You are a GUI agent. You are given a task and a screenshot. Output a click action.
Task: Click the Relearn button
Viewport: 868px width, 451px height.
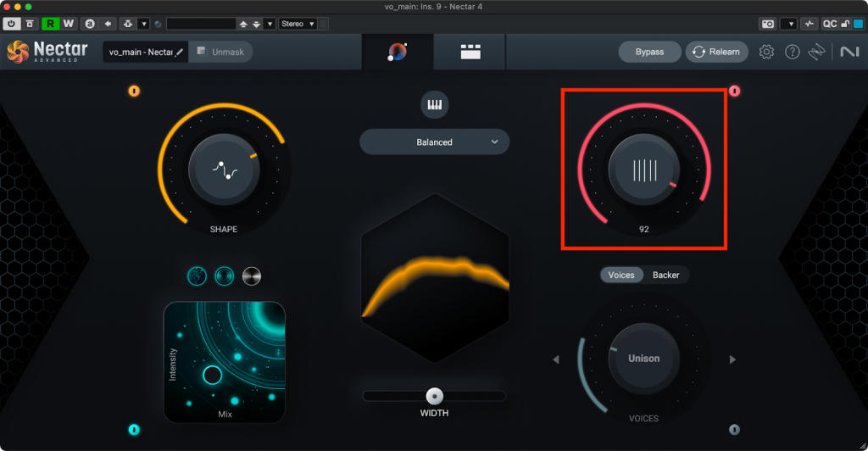[x=716, y=52]
